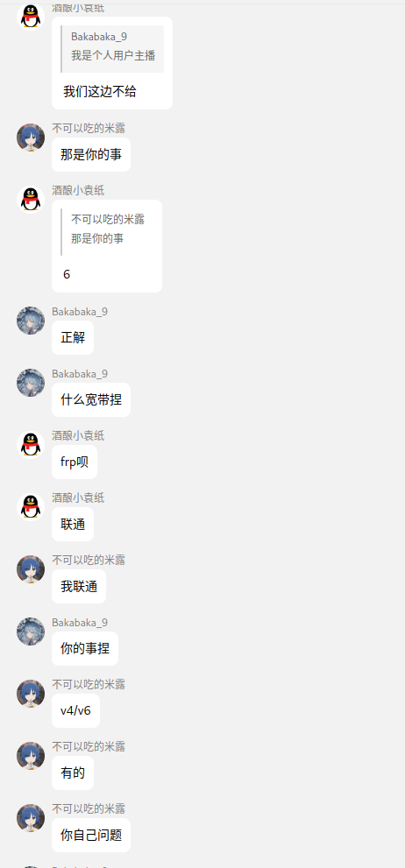The width and height of the screenshot is (405, 868).
Task: Click penguin avatar next to "联通" message
Action: [31, 507]
